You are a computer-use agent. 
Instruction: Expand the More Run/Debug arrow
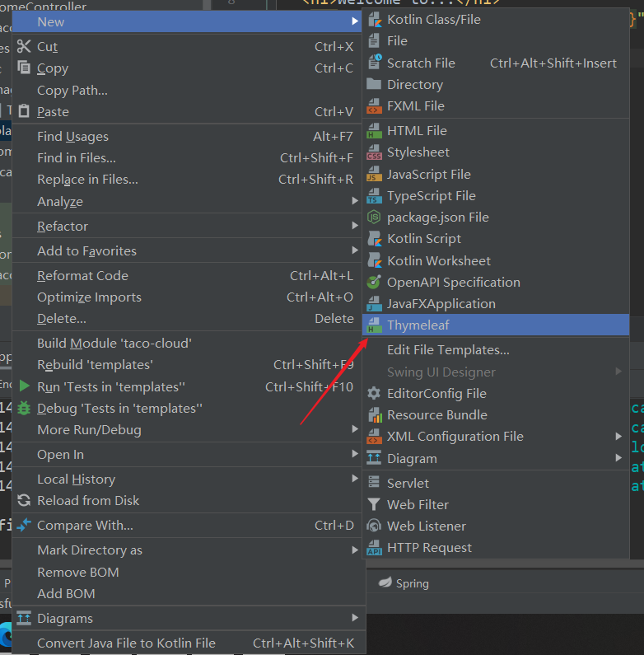[355, 429]
